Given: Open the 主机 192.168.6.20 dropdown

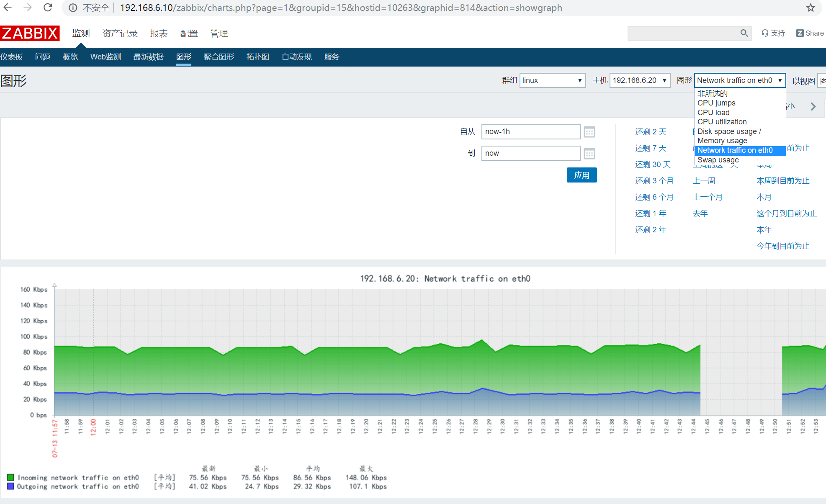Looking at the screenshot, I should (640, 80).
